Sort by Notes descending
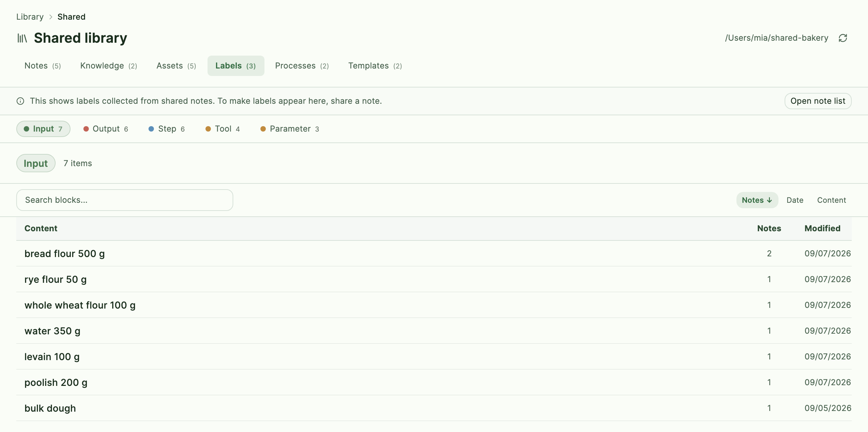Image resolution: width=868 pixels, height=432 pixels. 757,200
